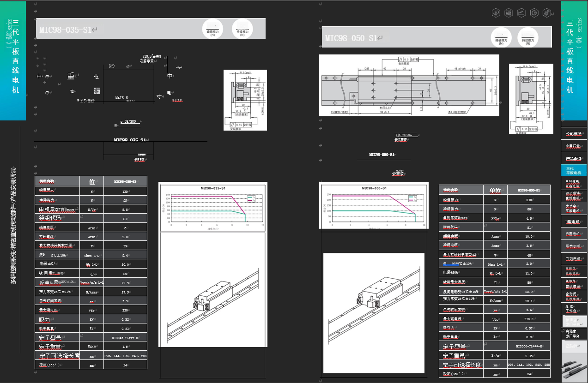The width and height of the screenshot is (588, 383).
Task: Click the peak force value 230 in the right table
Action: [529, 200]
